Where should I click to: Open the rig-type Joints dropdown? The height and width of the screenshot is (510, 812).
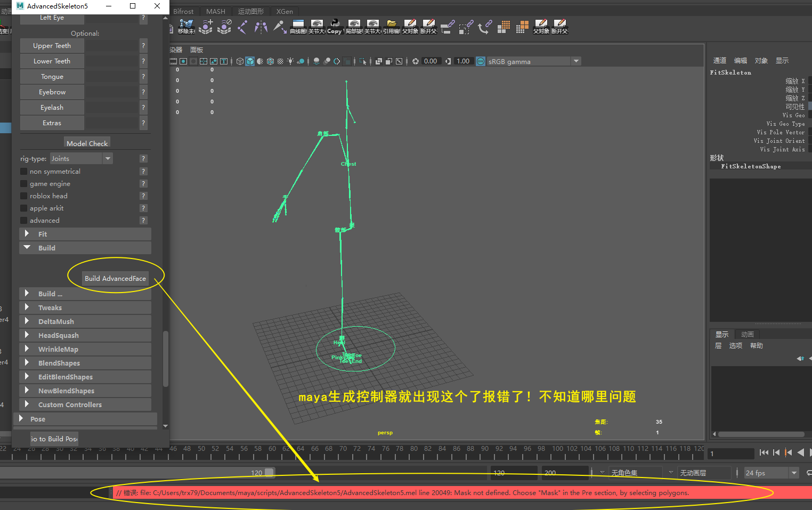(x=82, y=158)
